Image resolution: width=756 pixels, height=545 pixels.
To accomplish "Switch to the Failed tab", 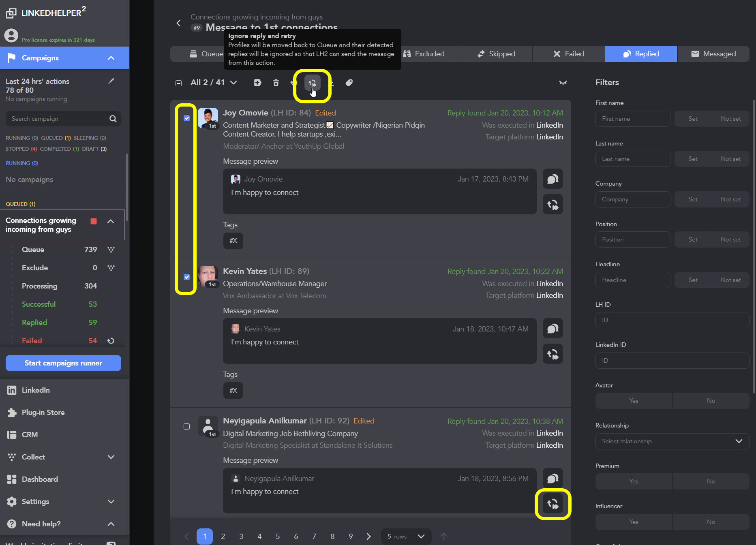I will click(x=569, y=54).
